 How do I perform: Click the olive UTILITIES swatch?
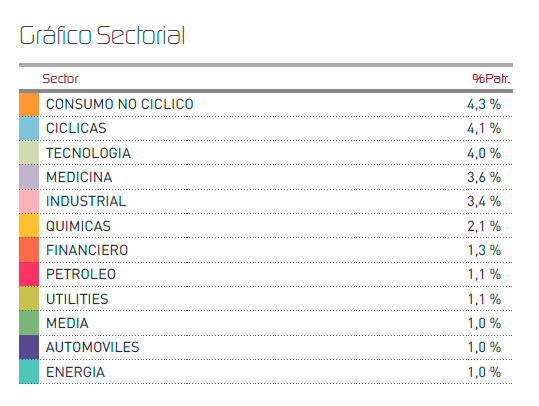[x=29, y=298]
